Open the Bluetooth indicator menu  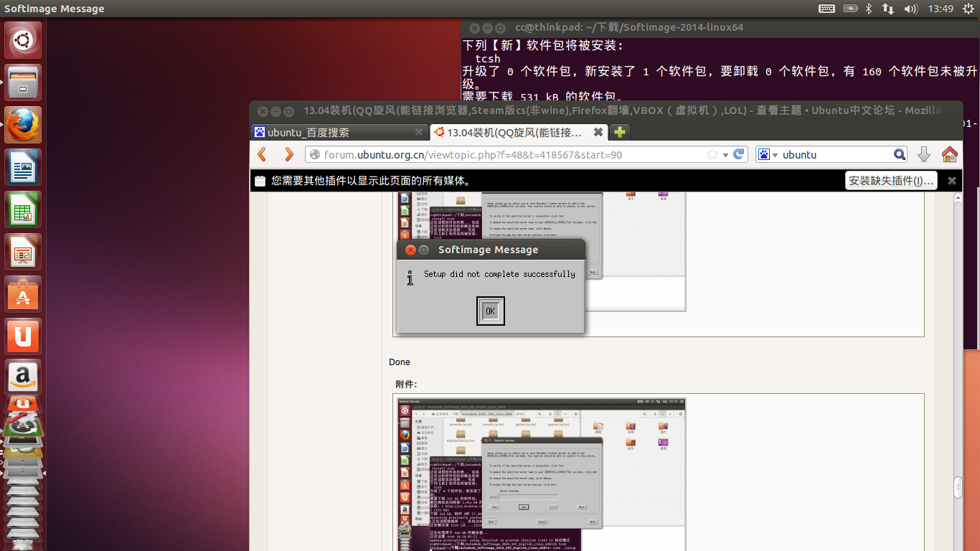coord(868,9)
